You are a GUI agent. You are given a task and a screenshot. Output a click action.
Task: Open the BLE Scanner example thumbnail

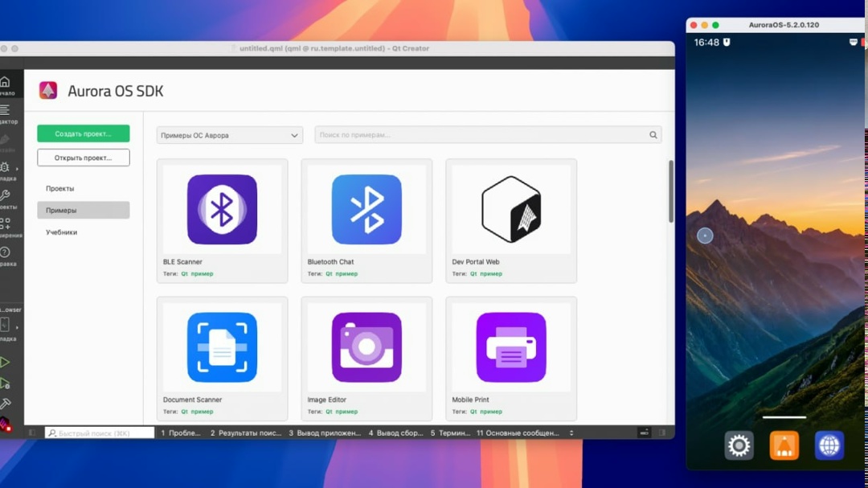[x=222, y=210]
